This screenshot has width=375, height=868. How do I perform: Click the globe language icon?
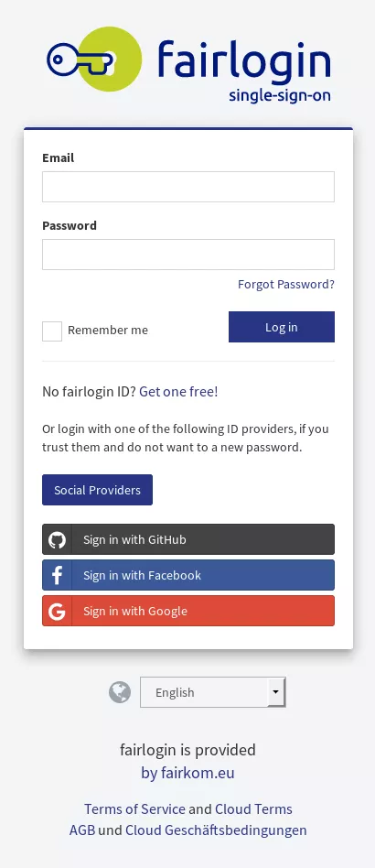click(x=120, y=692)
